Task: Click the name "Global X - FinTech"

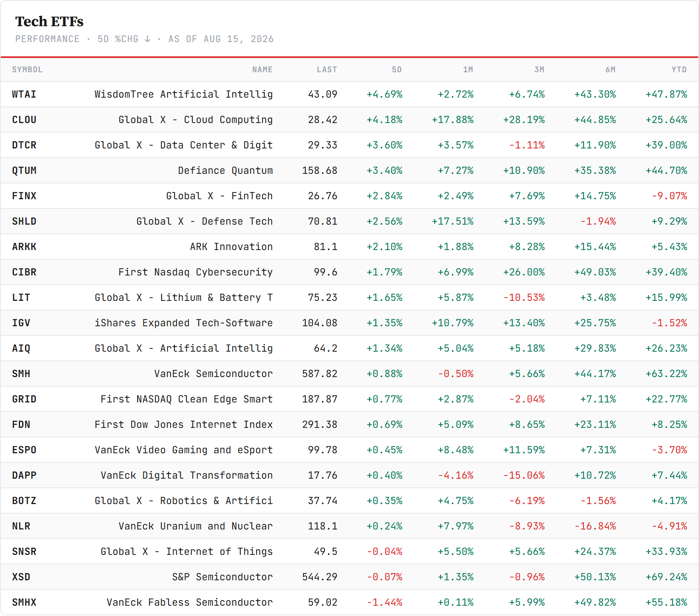Action: click(219, 196)
